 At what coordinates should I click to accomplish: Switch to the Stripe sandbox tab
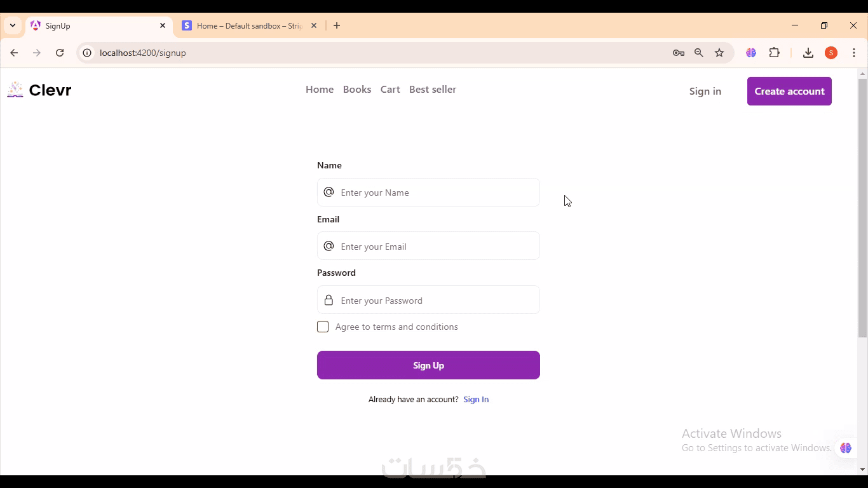coord(249,25)
